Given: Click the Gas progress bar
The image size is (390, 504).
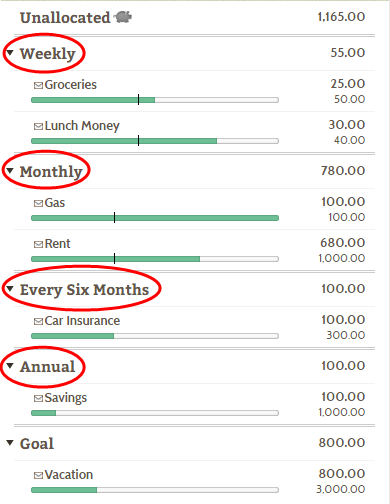Looking at the screenshot, I should (155, 218).
